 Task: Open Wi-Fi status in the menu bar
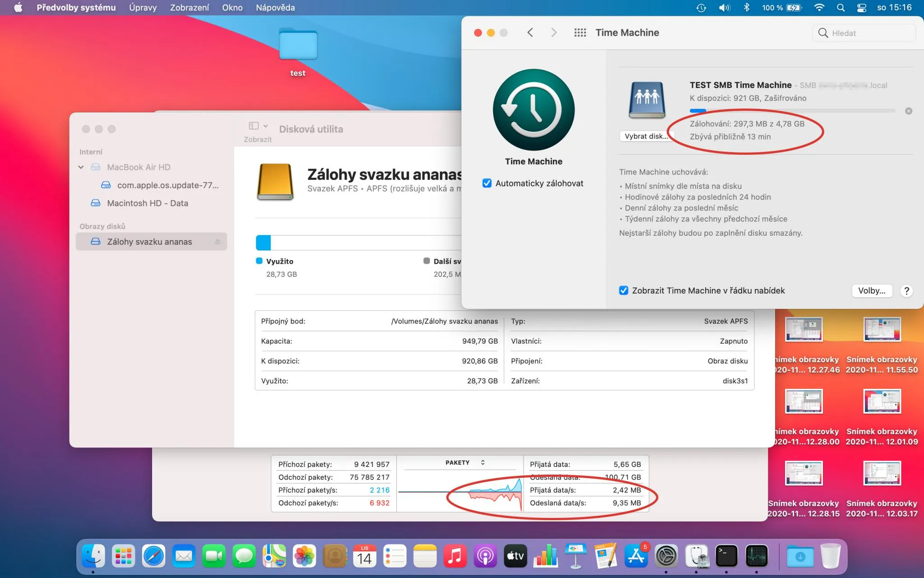click(x=819, y=8)
